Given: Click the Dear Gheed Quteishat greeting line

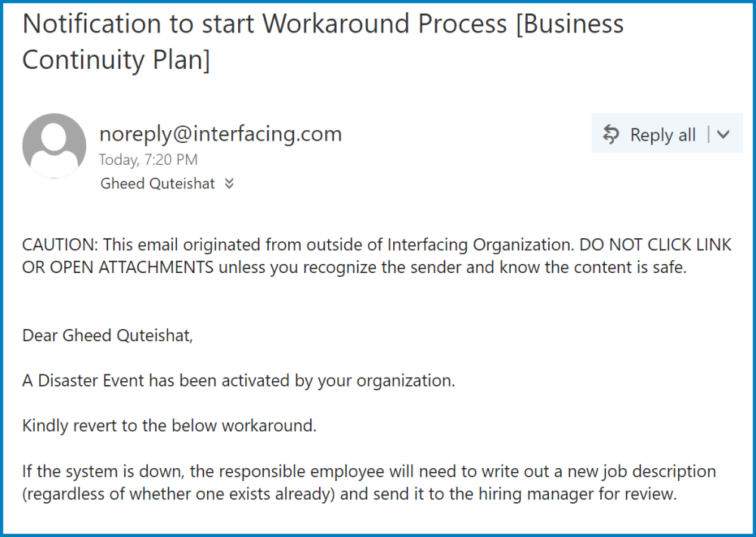Looking at the screenshot, I should click(x=108, y=335).
